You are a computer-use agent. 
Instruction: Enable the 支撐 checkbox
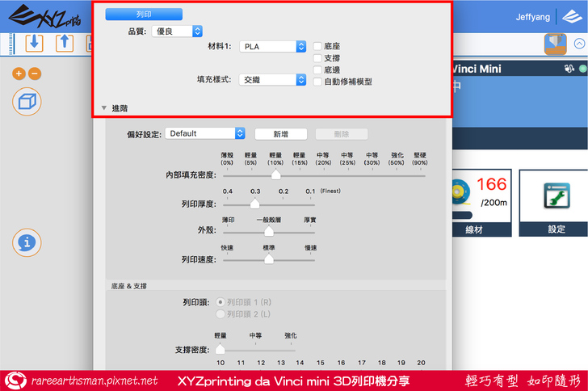click(x=317, y=58)
